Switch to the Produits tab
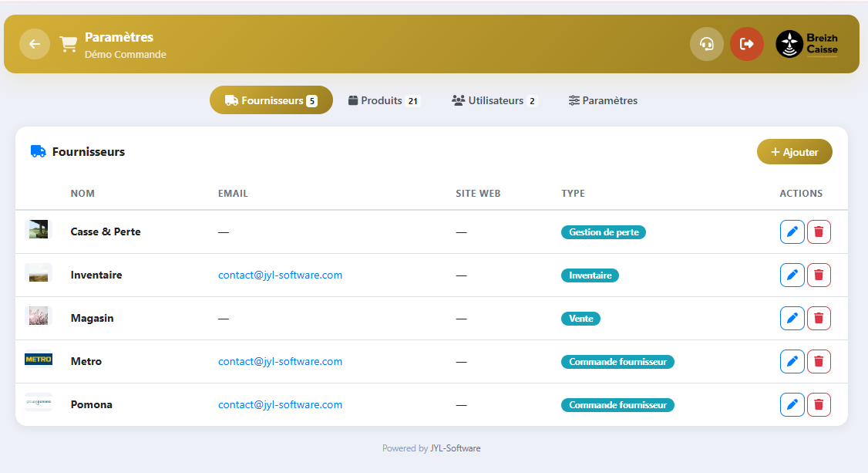Viewport: 868px width, 473px height. pyautogui.click(x=382, y=100)
